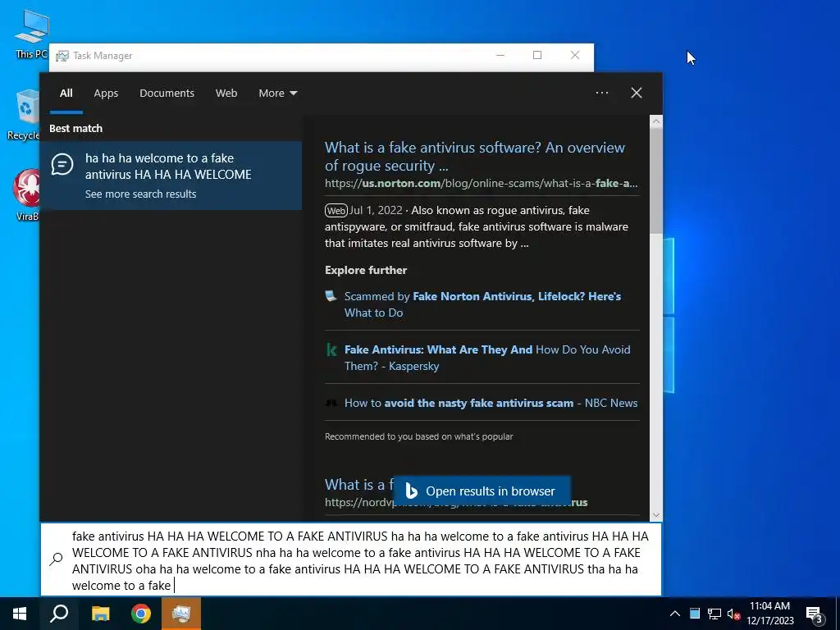Click the tray security window icon
The image size is (840, 630).
pos(695,614)
